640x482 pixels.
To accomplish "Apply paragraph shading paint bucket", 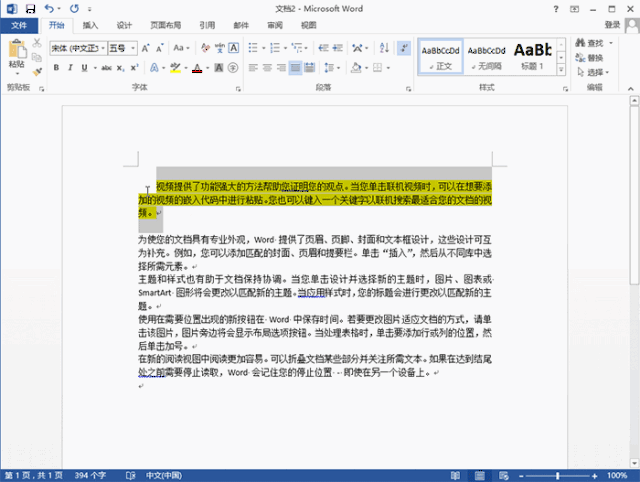I will pyautogui.click(x=356, y=68).
